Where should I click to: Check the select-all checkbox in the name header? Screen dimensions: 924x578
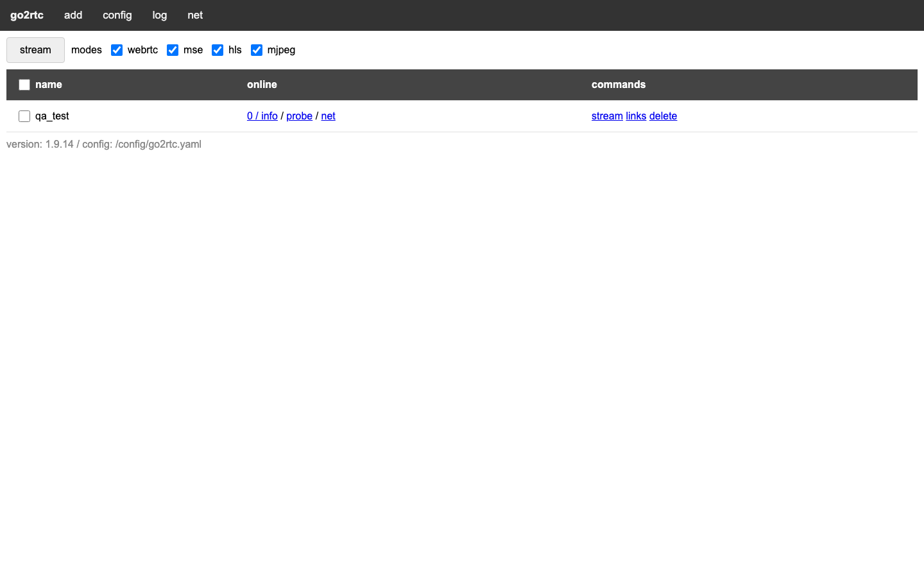(24, 85)
